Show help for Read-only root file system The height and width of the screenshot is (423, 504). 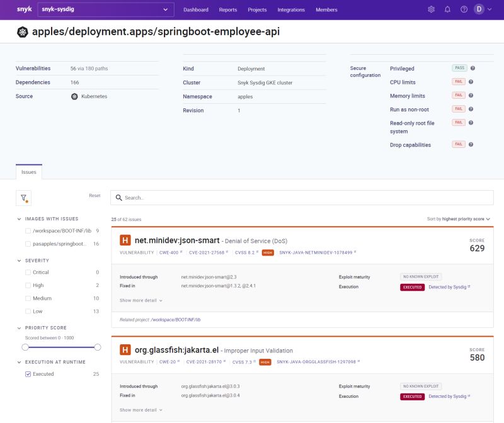coord(471,123)
